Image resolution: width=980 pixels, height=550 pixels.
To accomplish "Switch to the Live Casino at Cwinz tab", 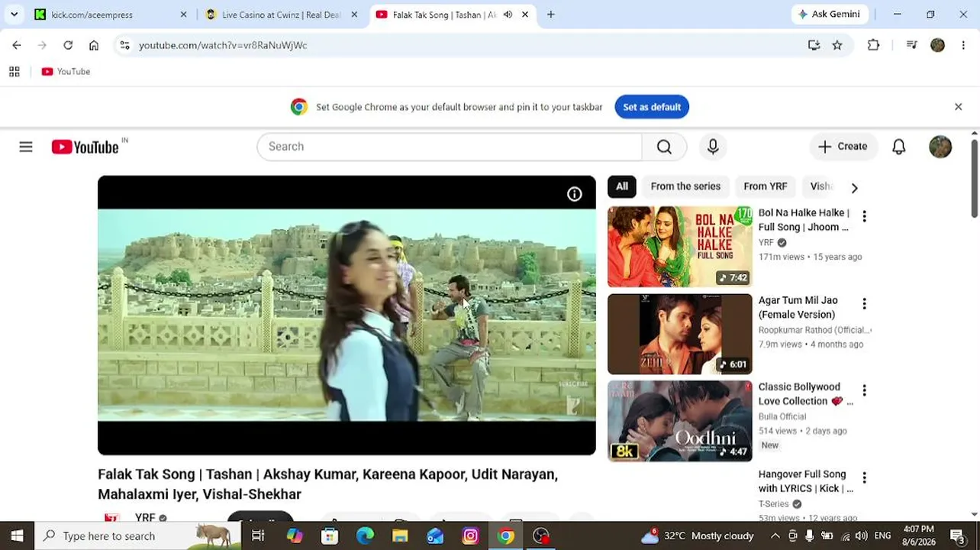I will point(281,15).
